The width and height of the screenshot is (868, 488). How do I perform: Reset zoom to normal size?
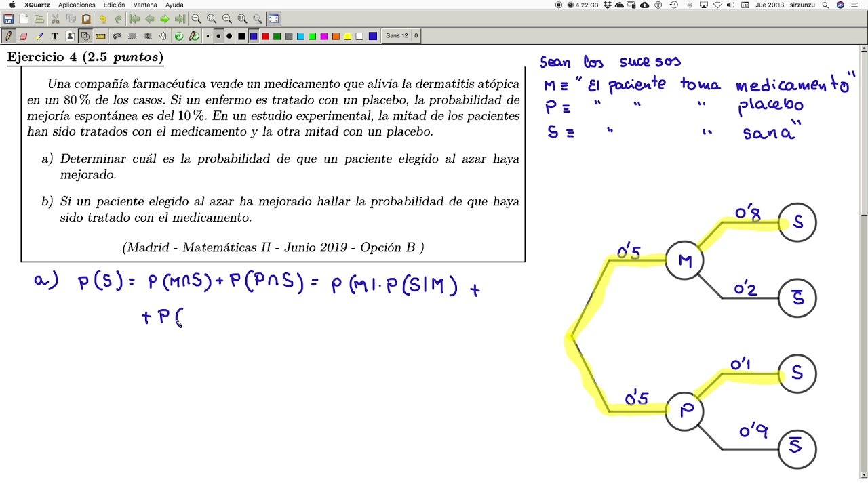242,19
